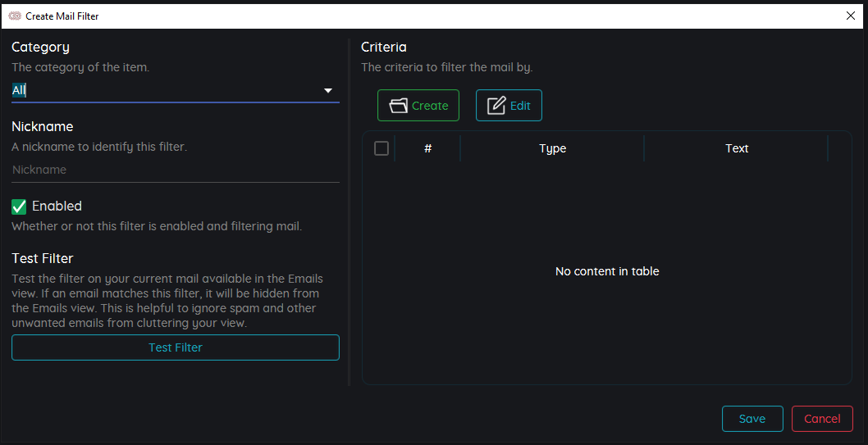
Task: Click the vertical divider between the panels
Action: (x=350, y=213)
